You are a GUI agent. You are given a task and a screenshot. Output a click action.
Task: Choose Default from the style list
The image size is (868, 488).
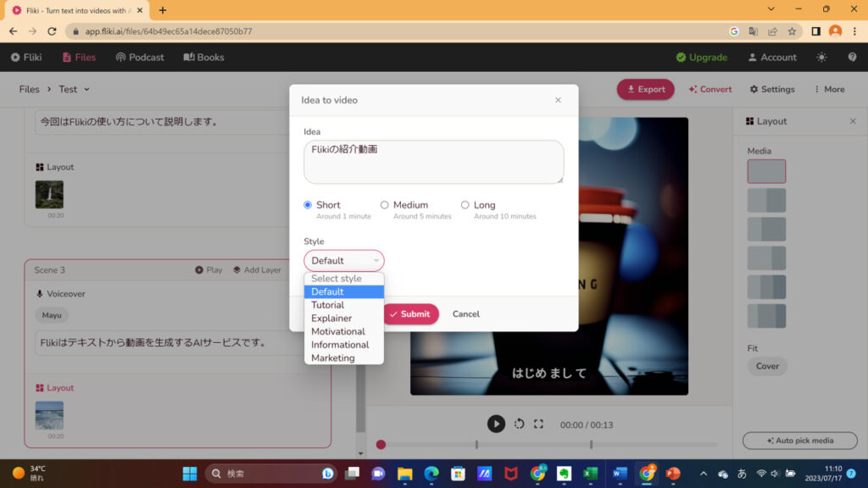tap(344, 291)
